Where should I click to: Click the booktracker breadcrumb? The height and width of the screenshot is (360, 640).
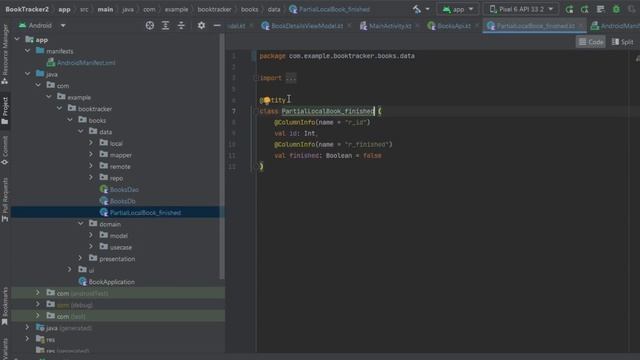coord(214,9)
